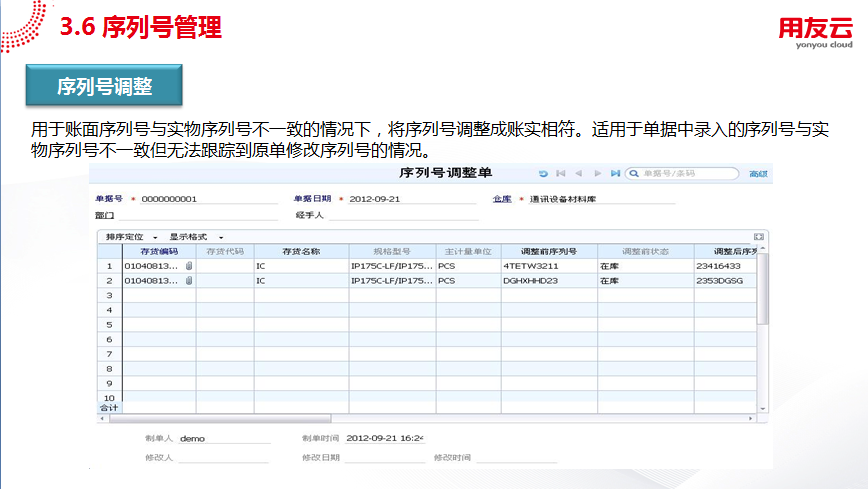
Task: Jump to the first record icon
Action: pos(561,173)
